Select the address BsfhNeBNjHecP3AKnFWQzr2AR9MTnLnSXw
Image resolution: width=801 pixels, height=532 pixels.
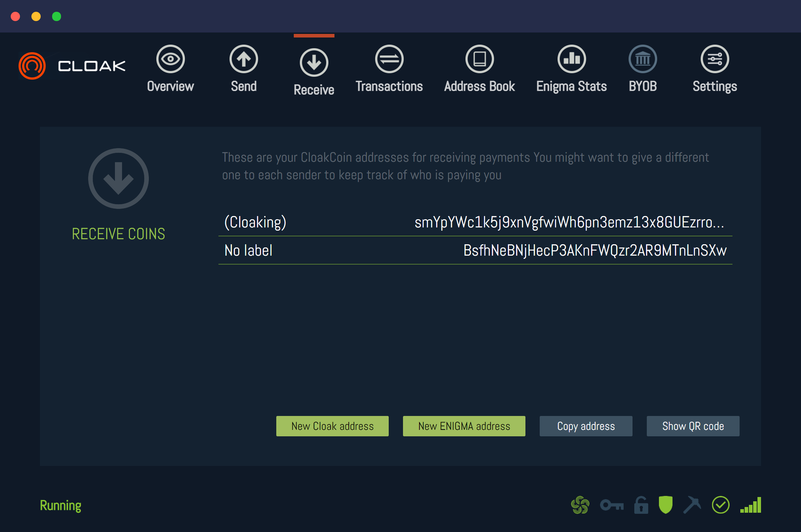coord(595,250)
